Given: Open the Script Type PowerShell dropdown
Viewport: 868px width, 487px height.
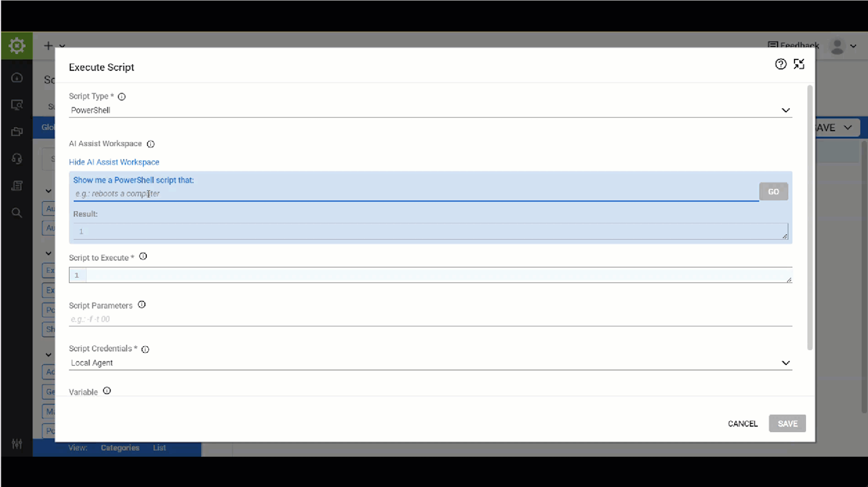Looking at the screenshot, I should click(430, 110).
